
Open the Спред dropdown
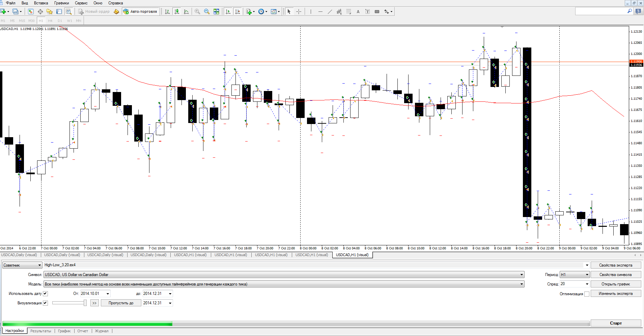[587, 284]
